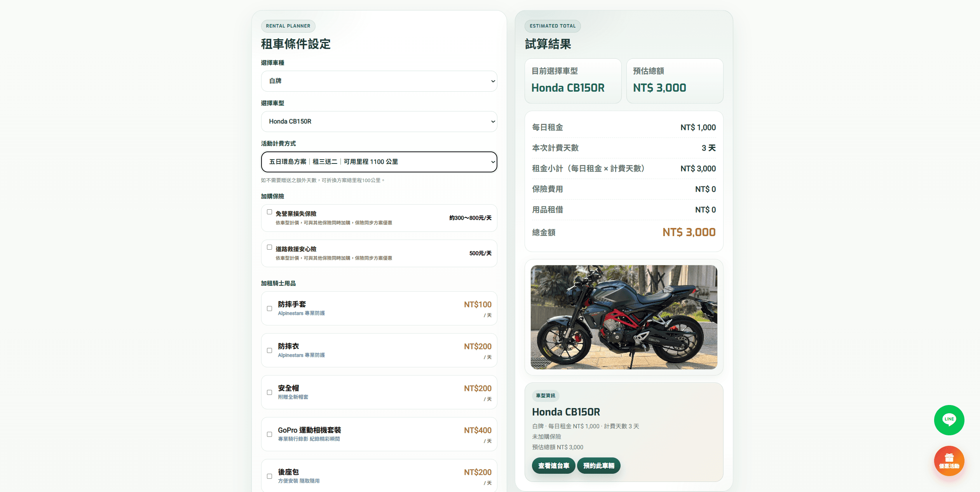Open the LINE chat floating icon
Image resolution: width=980 pixels, height=492 pixels.
point(949,420)
